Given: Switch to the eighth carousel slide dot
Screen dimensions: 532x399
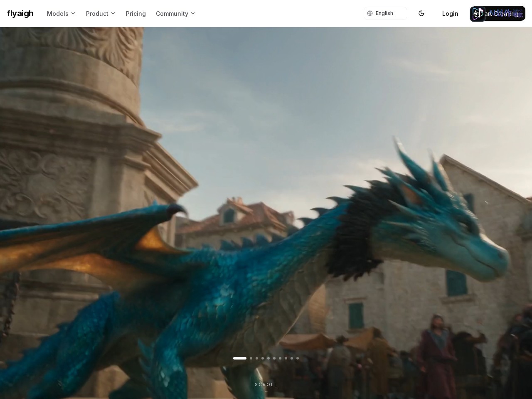Looking at the screenshot, I should 286,358.
